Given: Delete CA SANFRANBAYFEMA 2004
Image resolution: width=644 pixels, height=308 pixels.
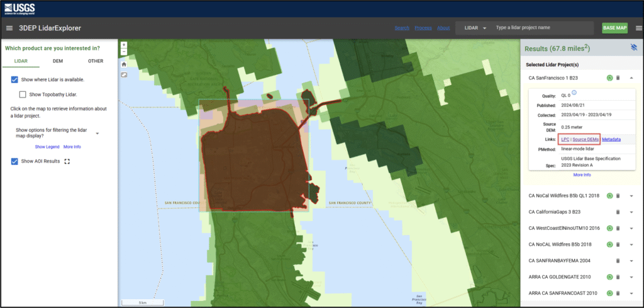Looking at the screenshot, I should [x=618, y=261].
